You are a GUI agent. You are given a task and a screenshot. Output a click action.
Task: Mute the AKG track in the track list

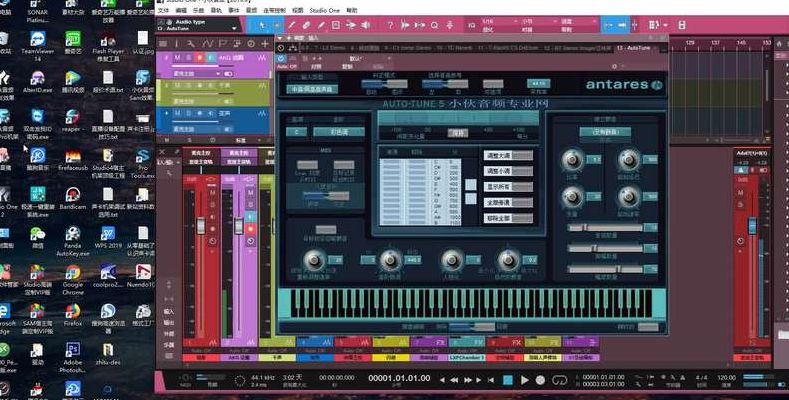coord(177,58)
